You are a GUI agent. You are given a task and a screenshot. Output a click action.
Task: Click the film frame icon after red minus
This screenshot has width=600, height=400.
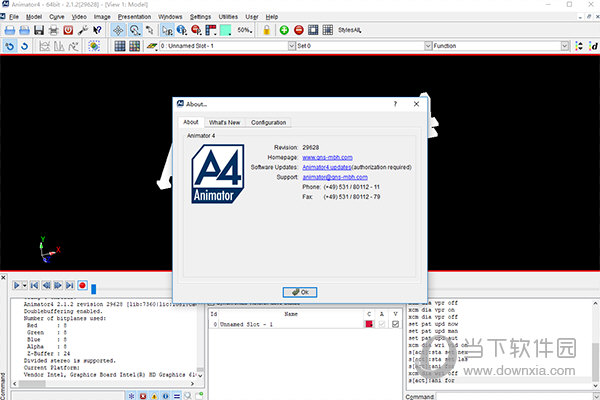pos(313,30)
